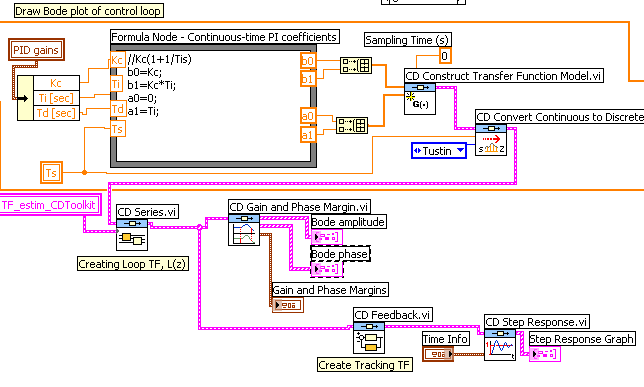Select the PID gains cluster terminal
Viewport: 644px width, 387px height.
coord(37,50)
